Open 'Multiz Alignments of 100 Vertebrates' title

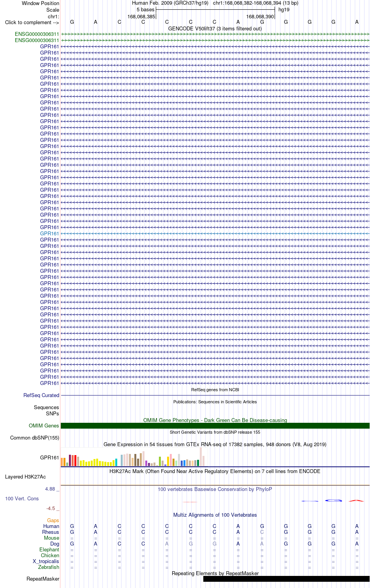click(x=215, y=515)
